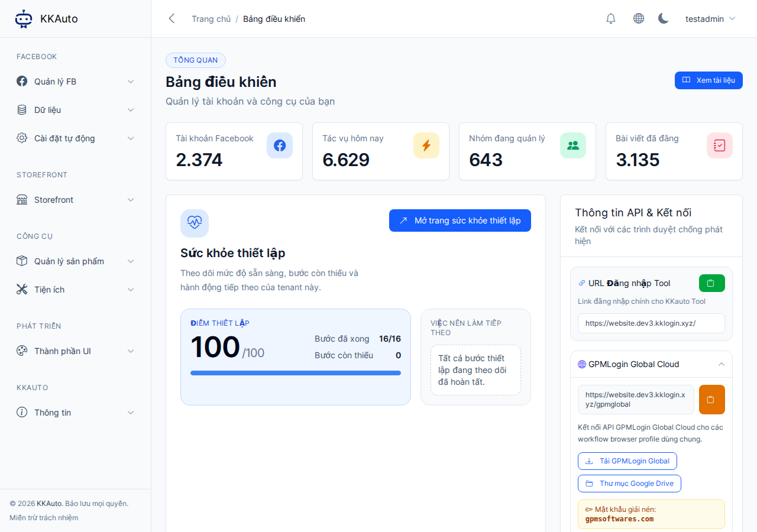
Task: Click the Miễn trừ trách nhiệm link
Action: tap(44, 518)
